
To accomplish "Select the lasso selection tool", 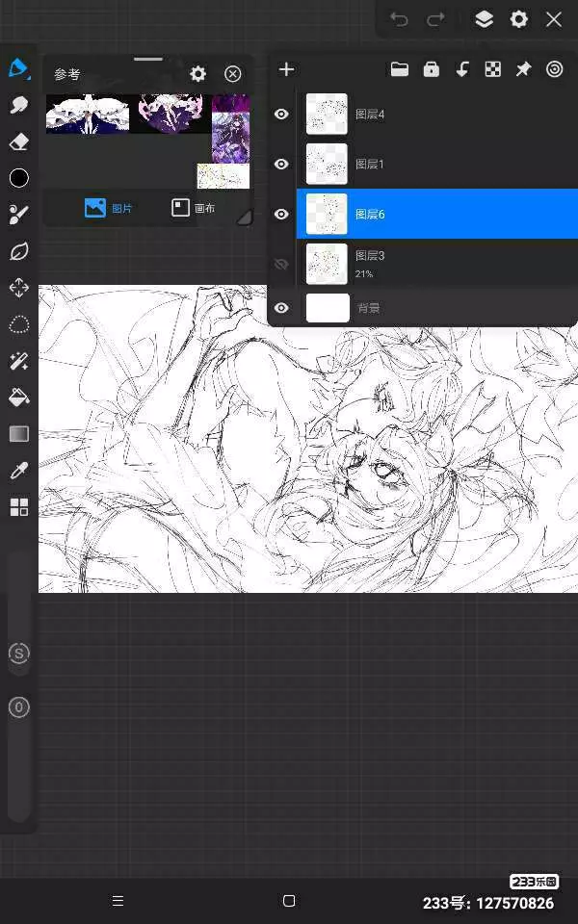I will (x=19, y=324).
